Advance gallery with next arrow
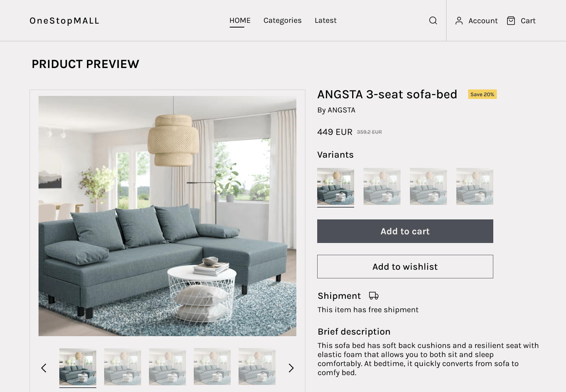 [x=291, y=368]
